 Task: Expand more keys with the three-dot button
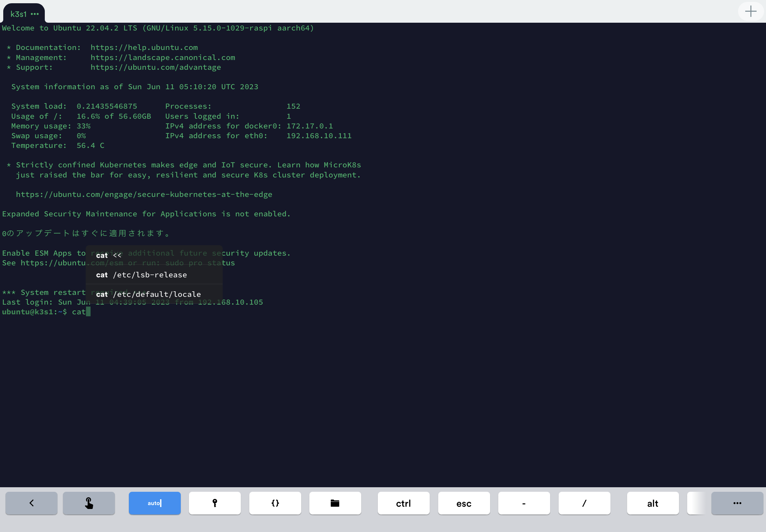738,503
